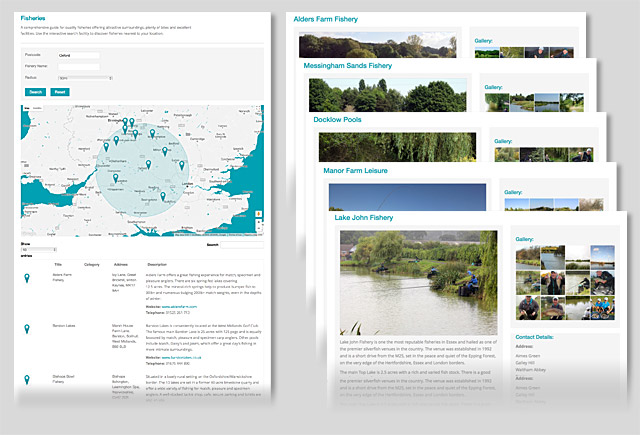Screen dimensions: 640x435
Task: Click the teal Search button
Action: pyautogui.click(x=36, y=92)
